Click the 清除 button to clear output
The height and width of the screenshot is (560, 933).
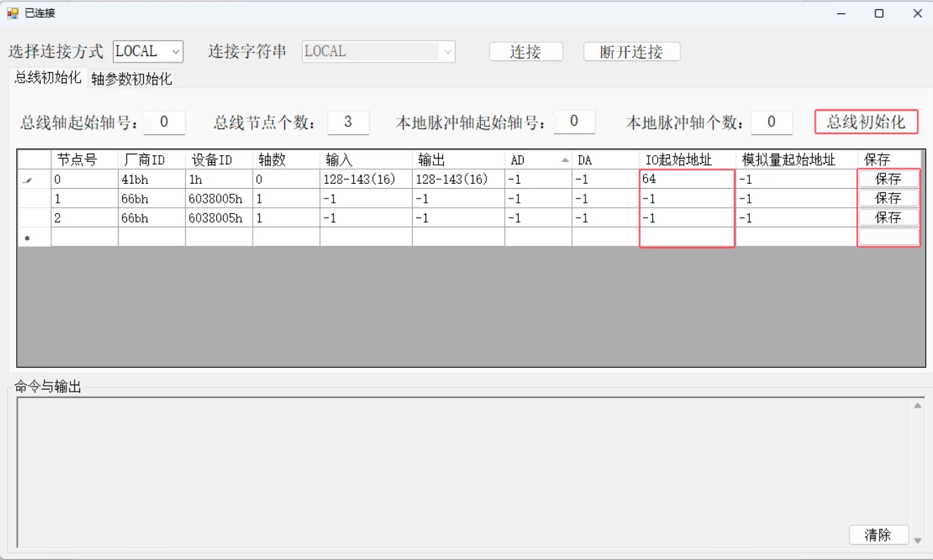878,535
